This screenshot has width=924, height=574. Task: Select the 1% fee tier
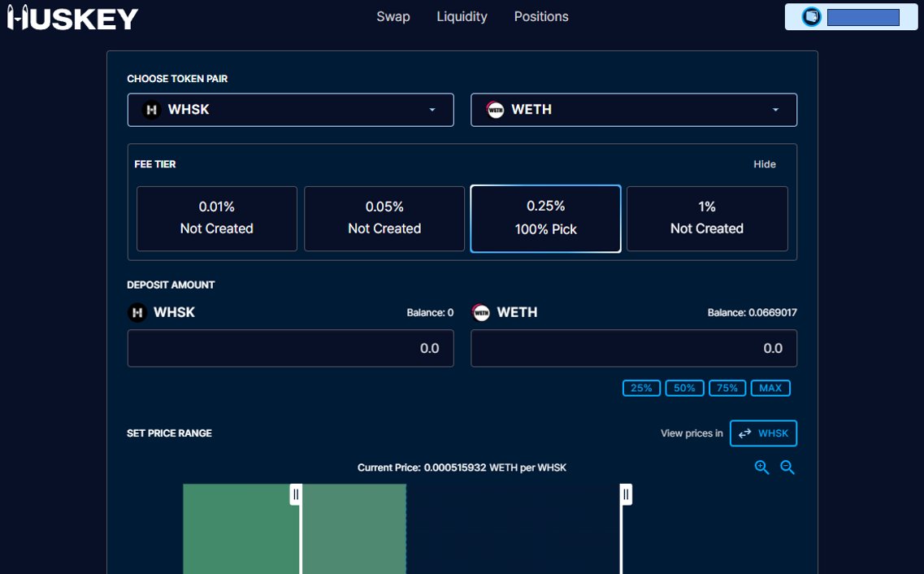tap(706, 218)
